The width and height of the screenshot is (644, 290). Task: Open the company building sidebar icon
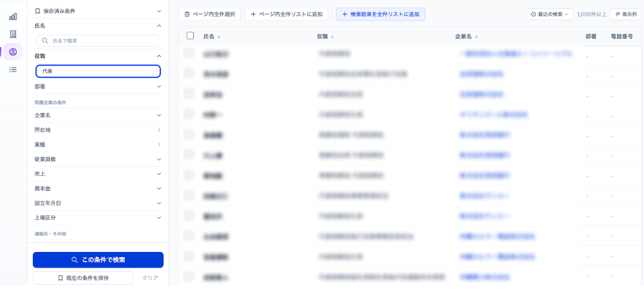[x=13, y=34]
